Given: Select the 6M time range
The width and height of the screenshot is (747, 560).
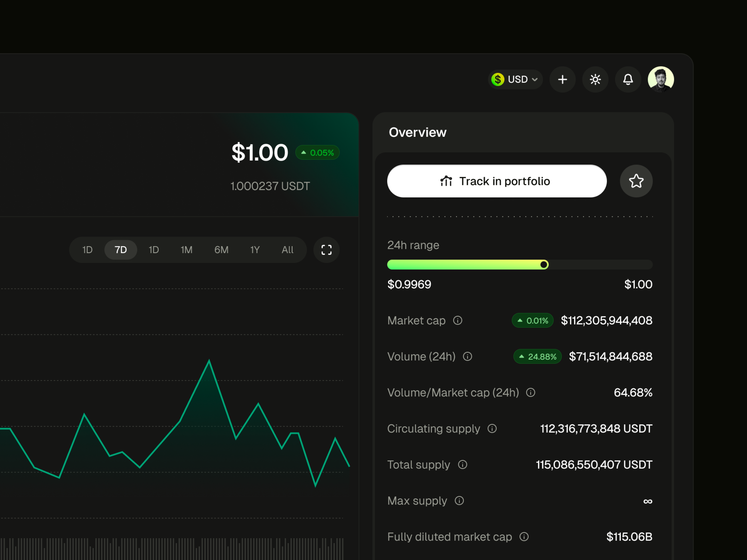Looking at the screenshot, I should 221,250.
